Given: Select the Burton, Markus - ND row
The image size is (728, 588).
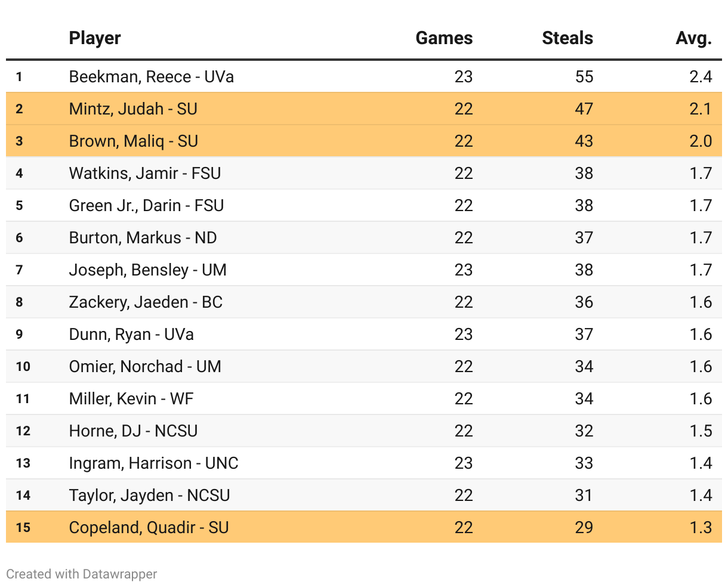Looking at the screenshot, I should [143, 238].
